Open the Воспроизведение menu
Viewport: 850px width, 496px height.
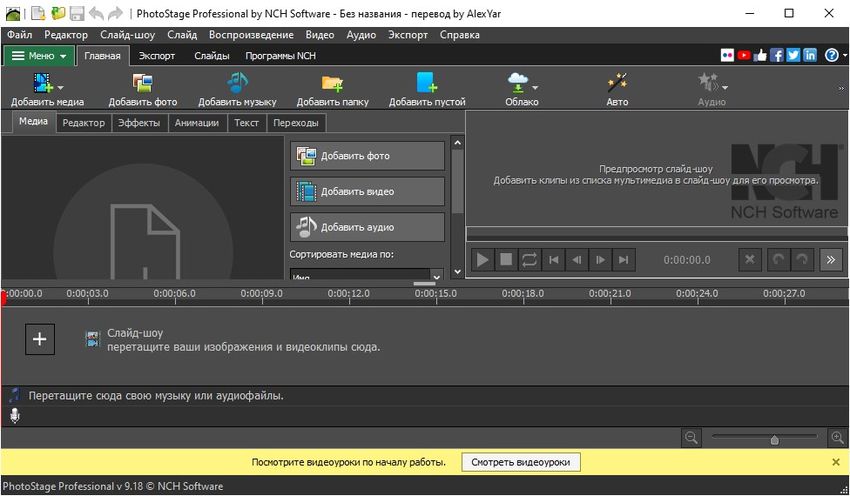coord(251,35)
